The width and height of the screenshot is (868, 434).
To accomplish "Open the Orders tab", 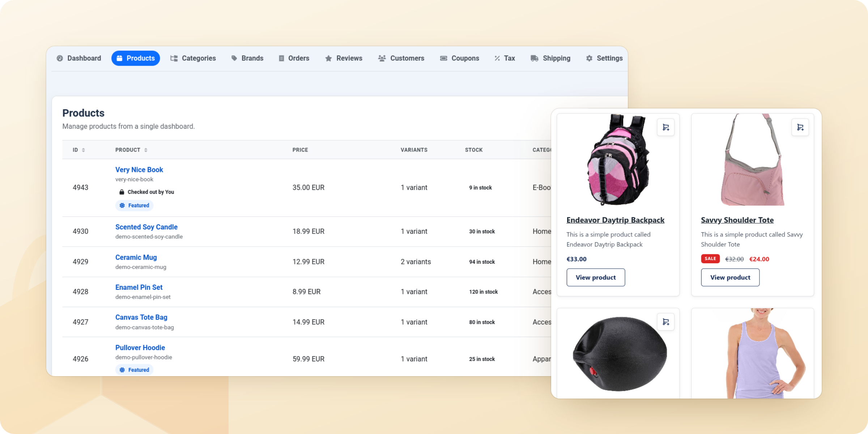I will (294, 58).
